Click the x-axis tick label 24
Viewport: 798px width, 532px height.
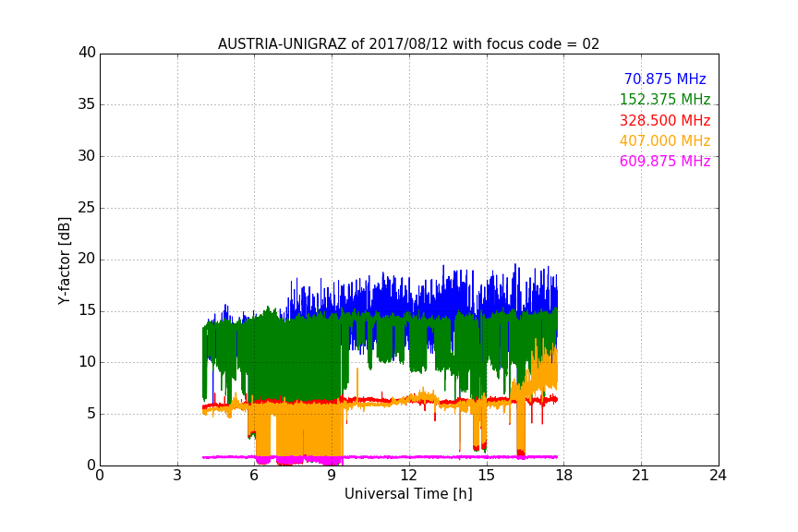coord(718,476)
